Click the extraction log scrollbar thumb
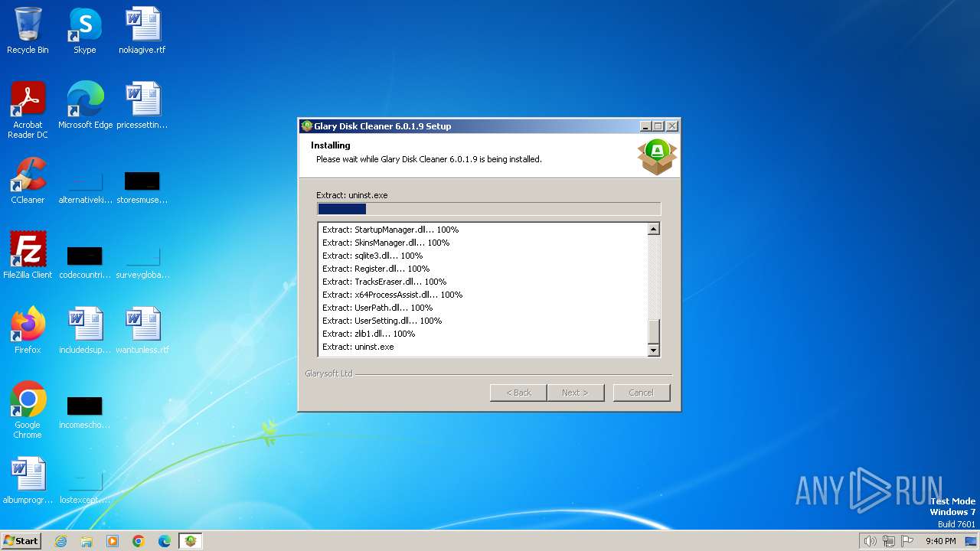Viewport: 980px width, 551px height. click(653, 331)
